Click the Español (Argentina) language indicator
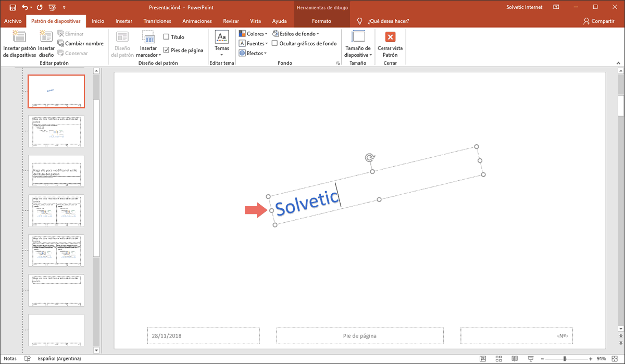 59,358
